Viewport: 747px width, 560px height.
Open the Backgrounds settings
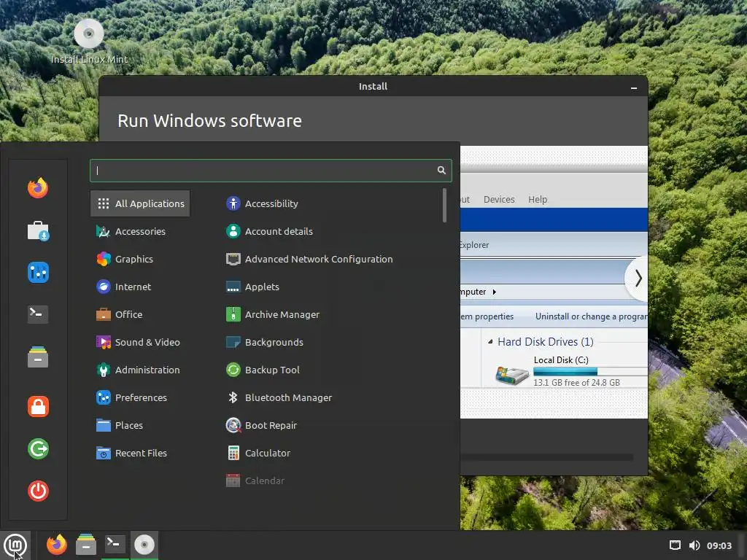coord(264,342)
